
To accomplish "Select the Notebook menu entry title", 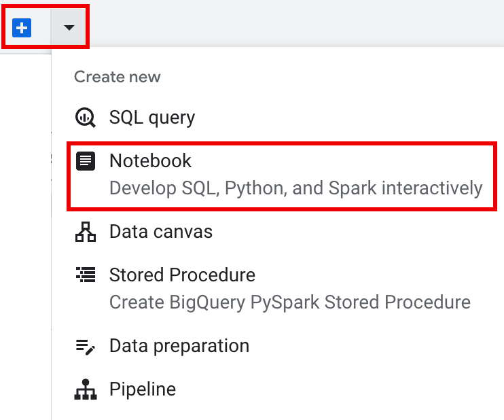I will [150, 161].
